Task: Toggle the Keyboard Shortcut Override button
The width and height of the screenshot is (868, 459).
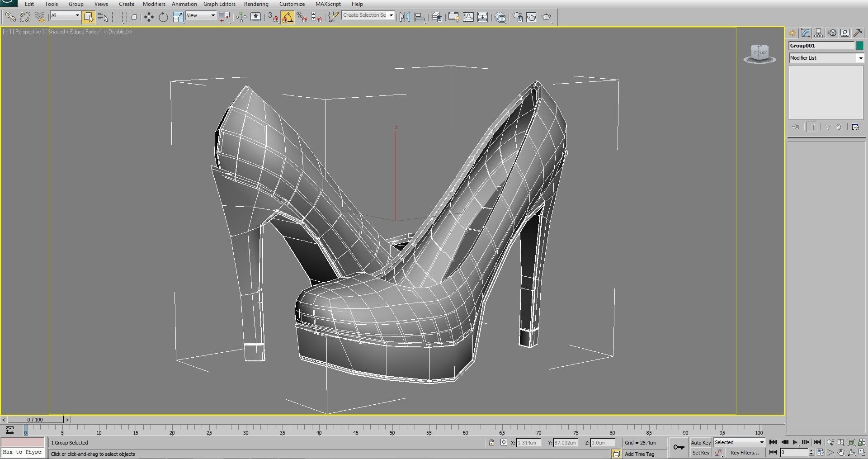Action: tap(256, 17)
